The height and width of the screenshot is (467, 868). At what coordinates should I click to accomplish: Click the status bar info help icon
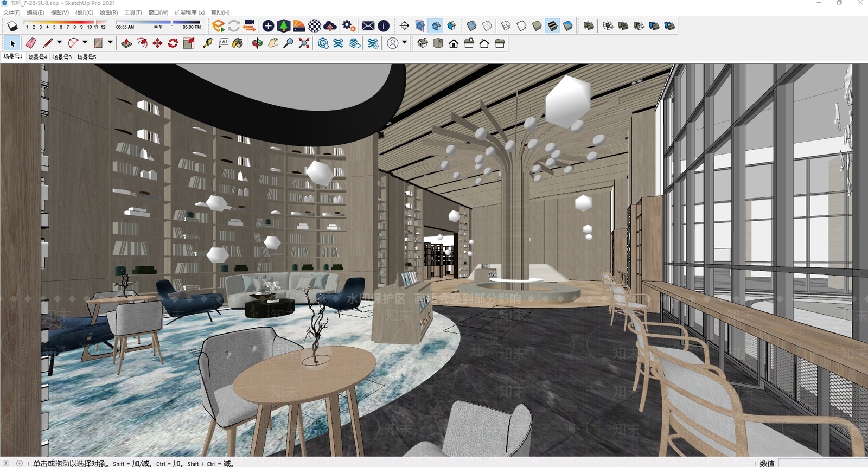point(20,463)
